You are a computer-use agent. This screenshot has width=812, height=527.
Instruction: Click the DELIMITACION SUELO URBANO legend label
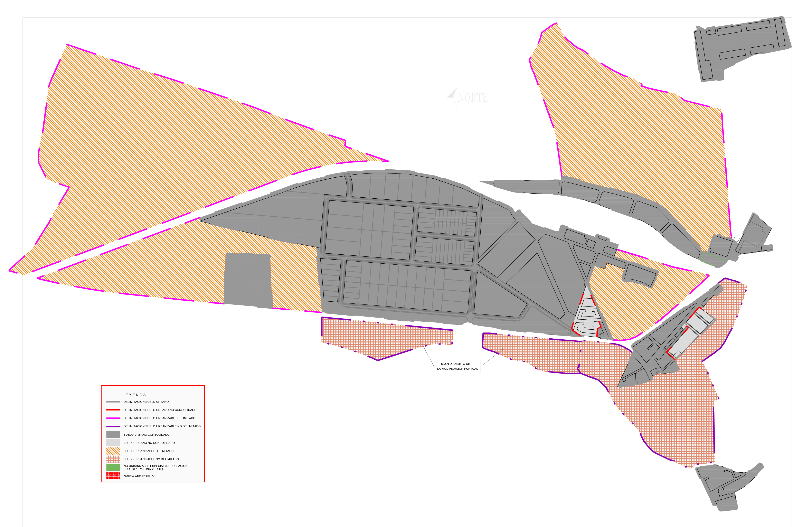click(146, 402)
